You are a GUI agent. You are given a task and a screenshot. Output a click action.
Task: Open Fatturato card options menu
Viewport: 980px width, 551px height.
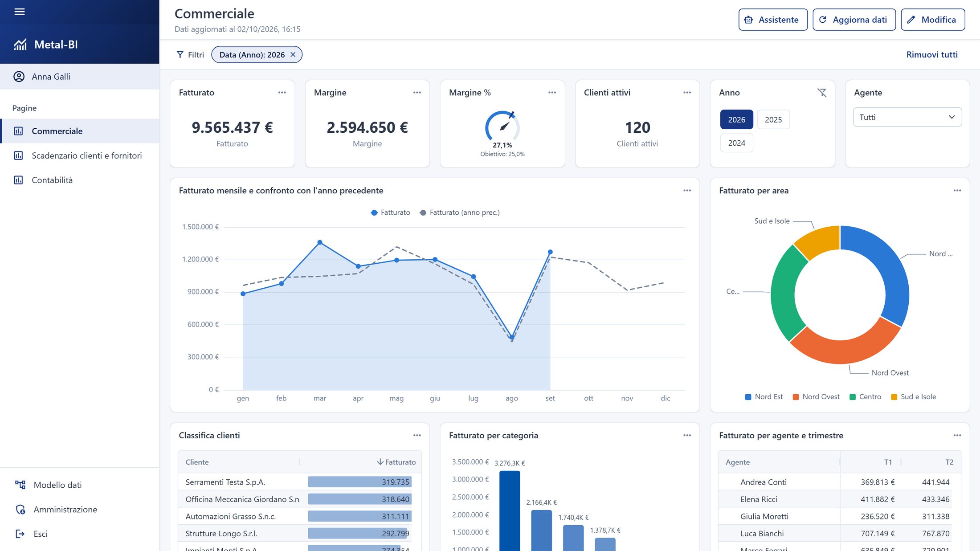(282, 93)
